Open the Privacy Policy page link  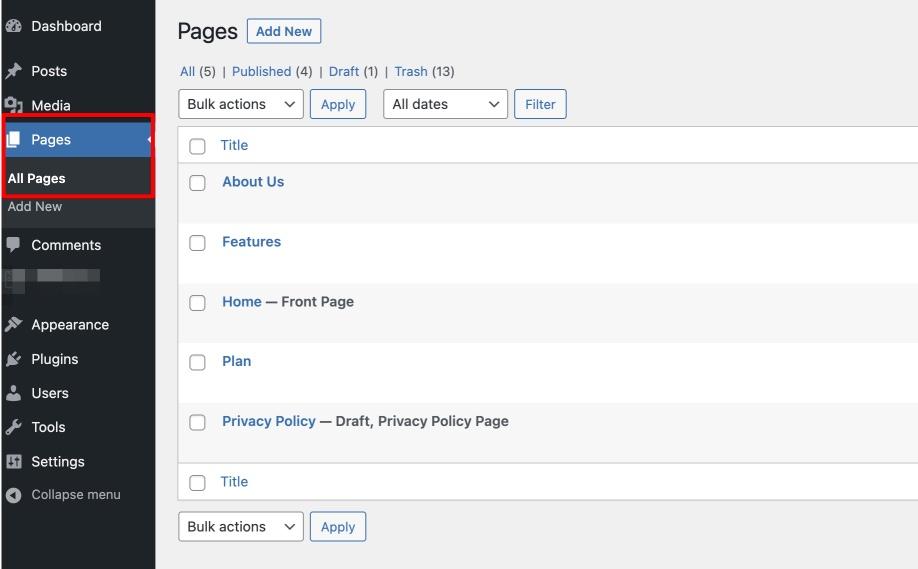269,421
